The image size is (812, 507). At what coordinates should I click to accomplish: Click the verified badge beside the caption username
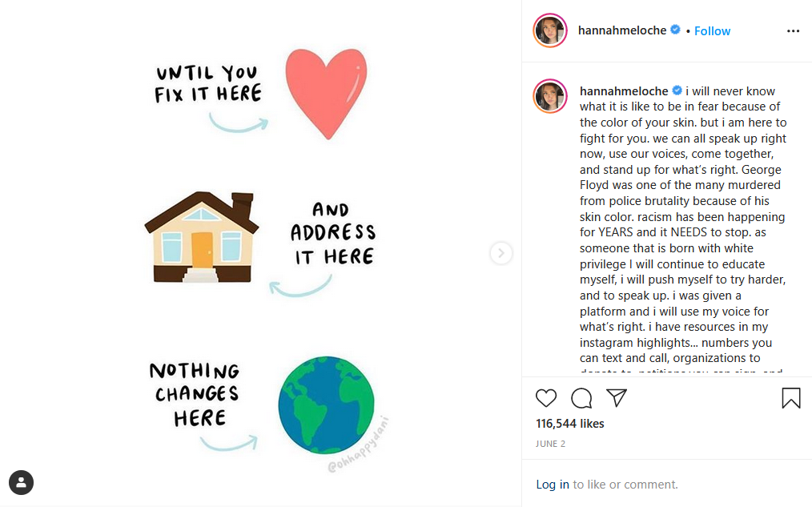(677, 91)
